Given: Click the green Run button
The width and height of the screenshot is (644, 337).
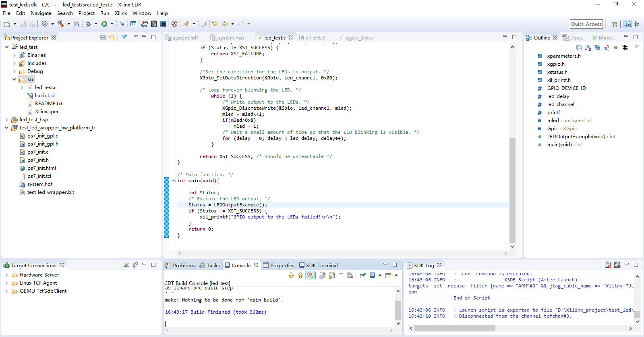Looking at the screenshot, I should tap(104, 24).
